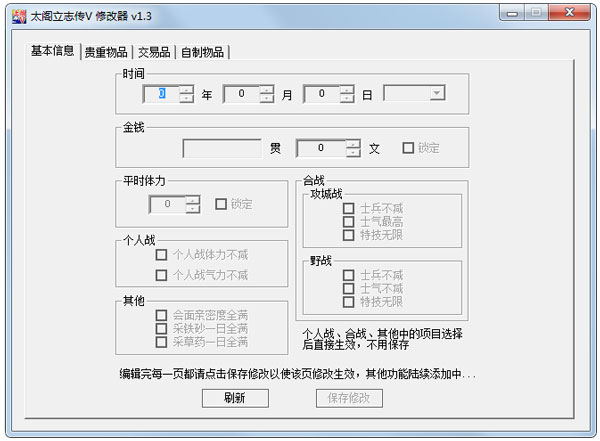This screenshot has height=441, width=600.
Task: Increase the 文 money spinner value
Action: (353, 143)
